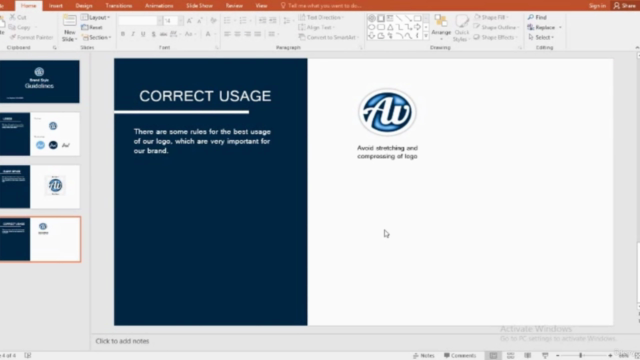Open the Align Text dropdown
Image resolution: width=640 pixels, height=360 pixels.
pyautogui.click(x=317, y=27)
